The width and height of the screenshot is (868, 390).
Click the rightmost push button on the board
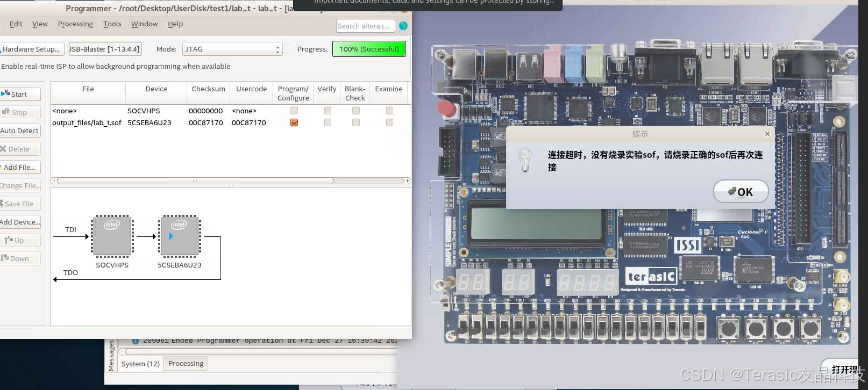pos(810,328)
